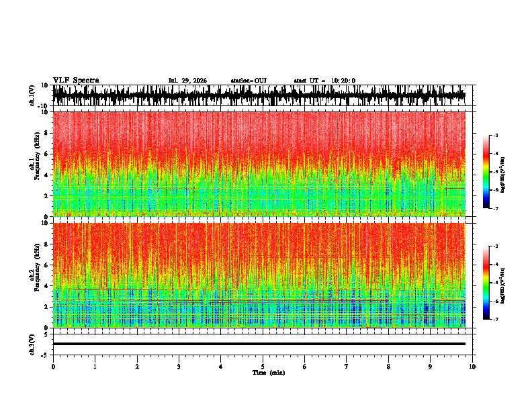Click the "-7" label on ch.2 color bar
Screen dimensions: 532x411
pos(494,319)
